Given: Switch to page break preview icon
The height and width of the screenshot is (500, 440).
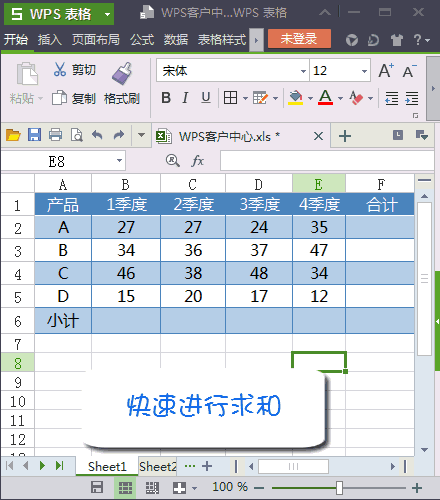Looking at the screenshot, I should click(152, 488).
